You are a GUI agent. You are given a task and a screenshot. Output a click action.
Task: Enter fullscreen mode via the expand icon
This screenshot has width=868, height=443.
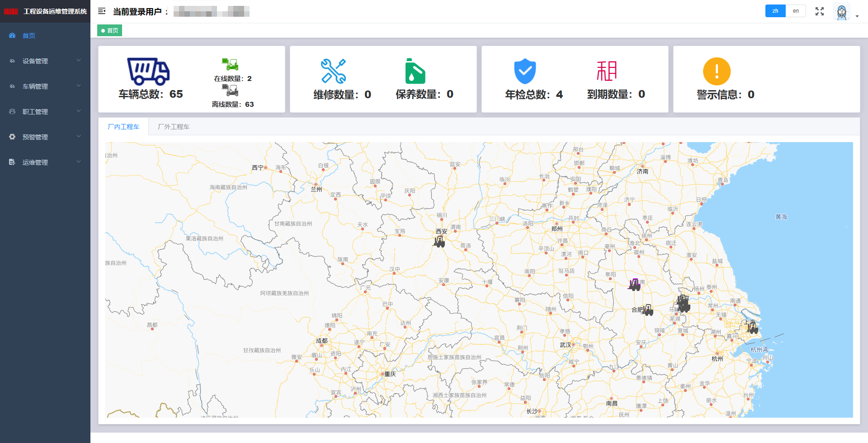coord(819,11)
